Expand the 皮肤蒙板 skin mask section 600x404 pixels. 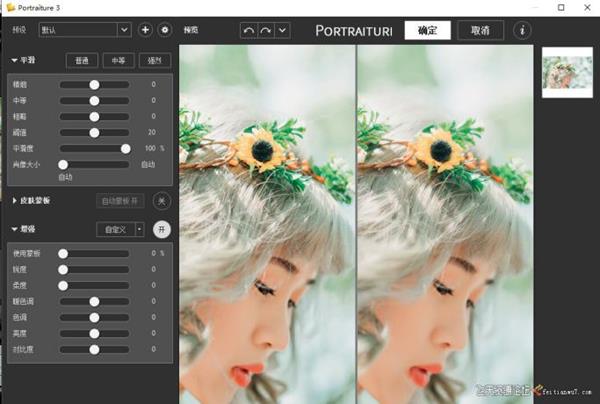(15, 201)
